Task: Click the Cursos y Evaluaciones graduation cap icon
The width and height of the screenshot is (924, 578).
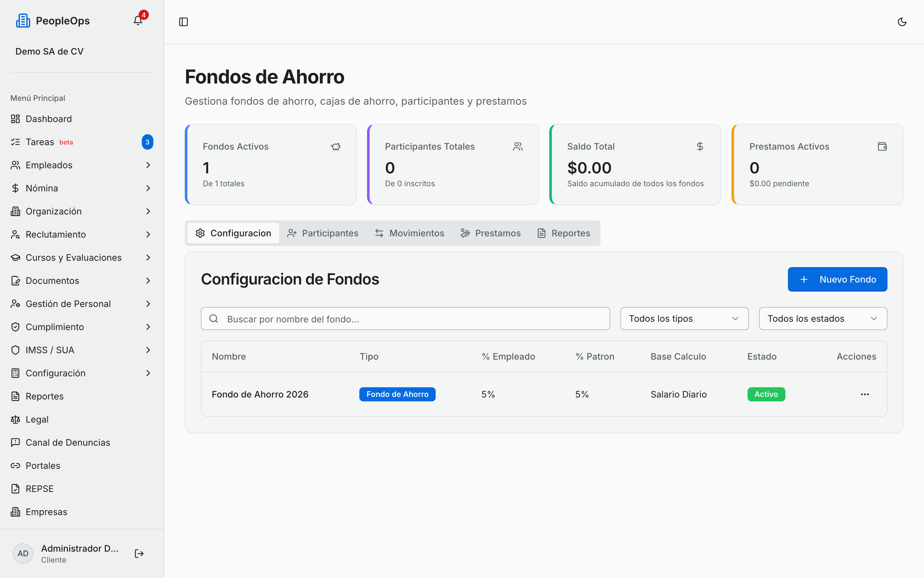Action: point(15,258)
